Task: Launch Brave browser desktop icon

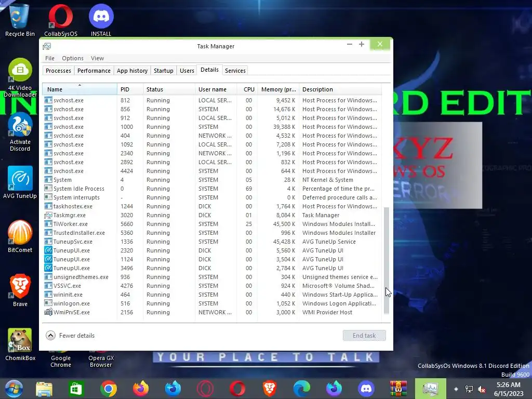Action: pyautogui.click(x=20, y=290)
